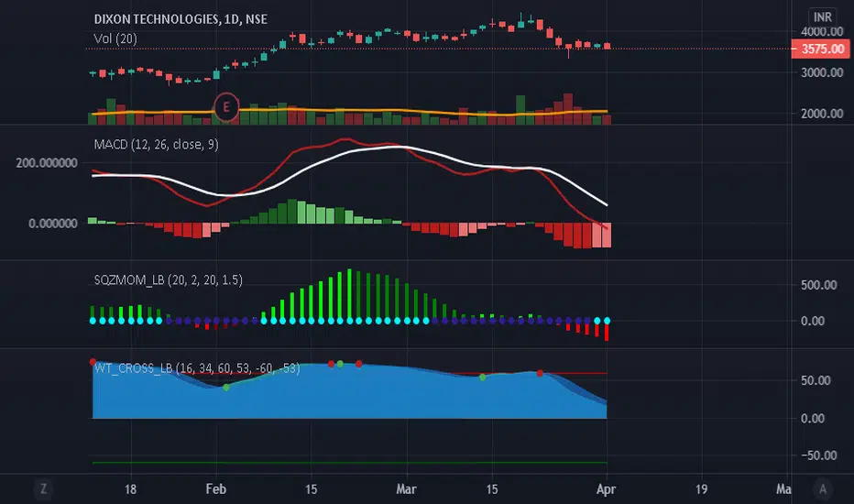The width and height of the screenshot is (854, 504).
Task: Click the last red squeeze momentum bar
Action: [x=607, y=333]
